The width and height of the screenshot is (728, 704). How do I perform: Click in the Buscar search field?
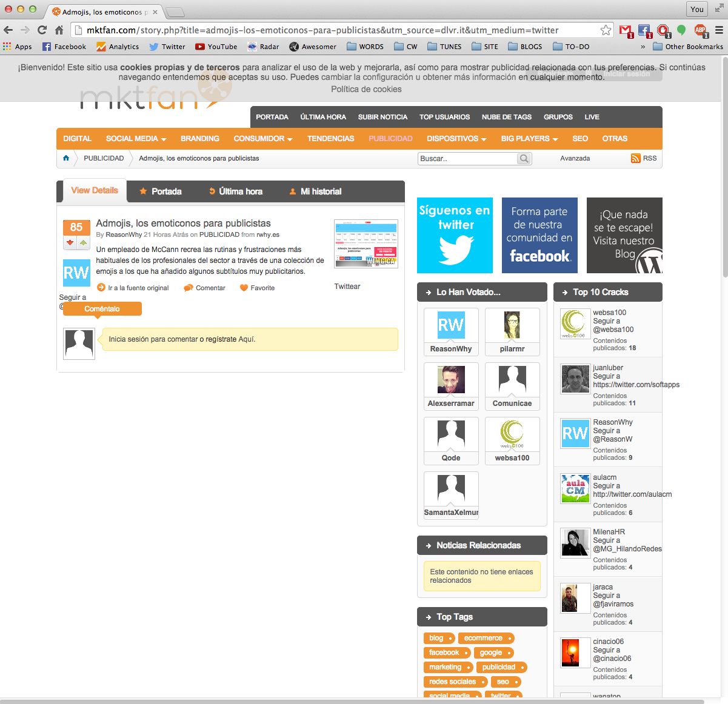(467, 159)
